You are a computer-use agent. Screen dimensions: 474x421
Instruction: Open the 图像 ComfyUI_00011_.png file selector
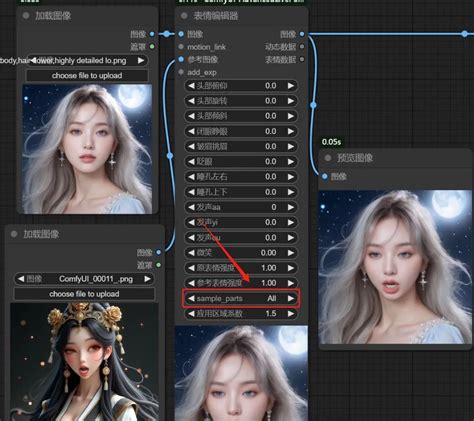pos(84,279)
